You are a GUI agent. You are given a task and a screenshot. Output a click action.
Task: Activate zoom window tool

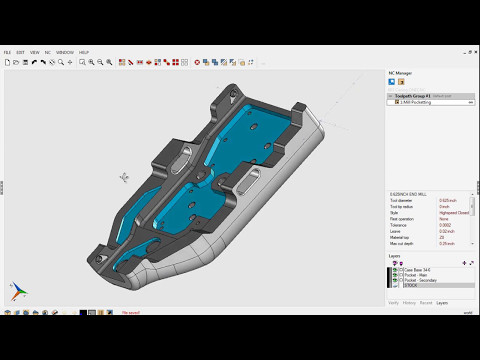82,62
